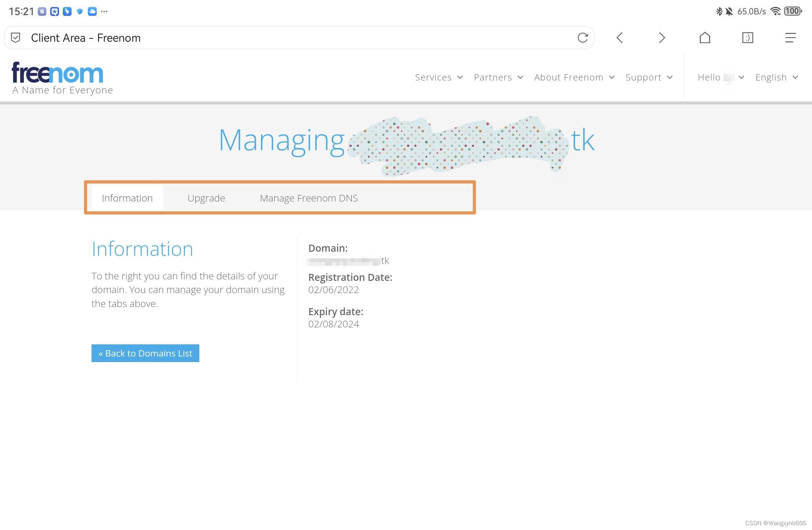The width and height of the screenshot is (812, 530).
Task: Tap the Wi-Fi status icon
Action: (x=775, y=11)
